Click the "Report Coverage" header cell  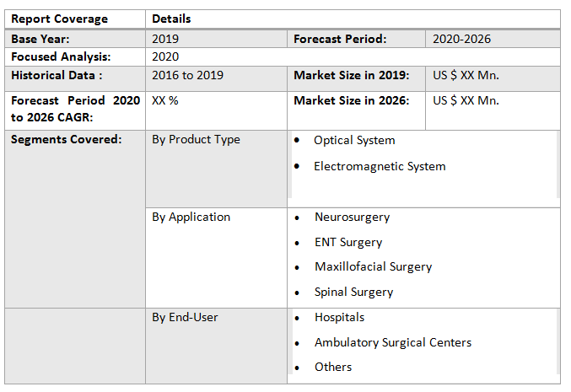(59, 19)
